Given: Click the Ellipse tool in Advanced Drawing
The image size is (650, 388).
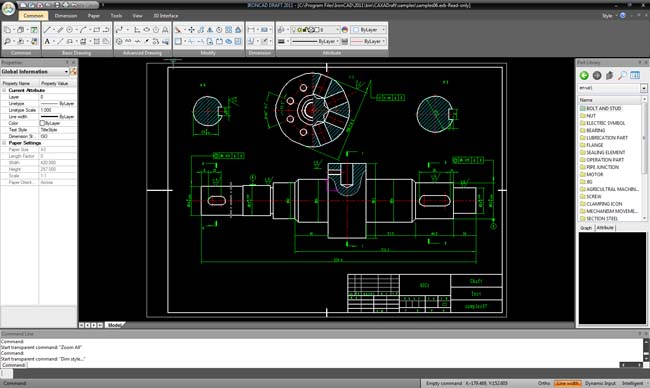Looking at the screenshot, I should [x=147, y=30].
